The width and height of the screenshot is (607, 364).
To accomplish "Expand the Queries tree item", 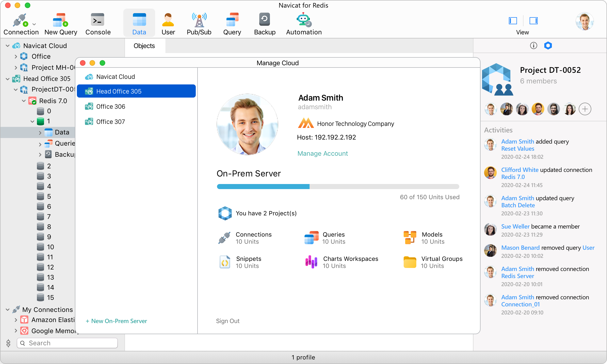I will 40,144.
